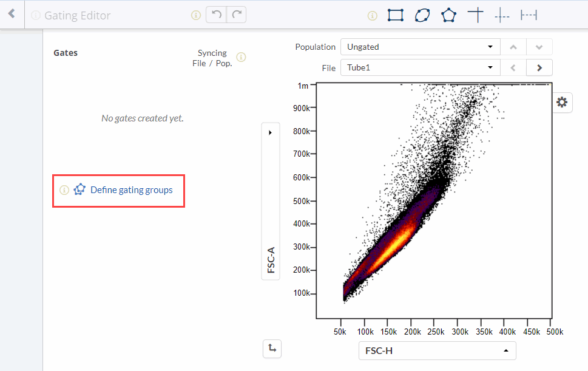This screenshot has width=588, height=371.
Task: Click inside the FSC scatter plot
Action: pos(433,200)
